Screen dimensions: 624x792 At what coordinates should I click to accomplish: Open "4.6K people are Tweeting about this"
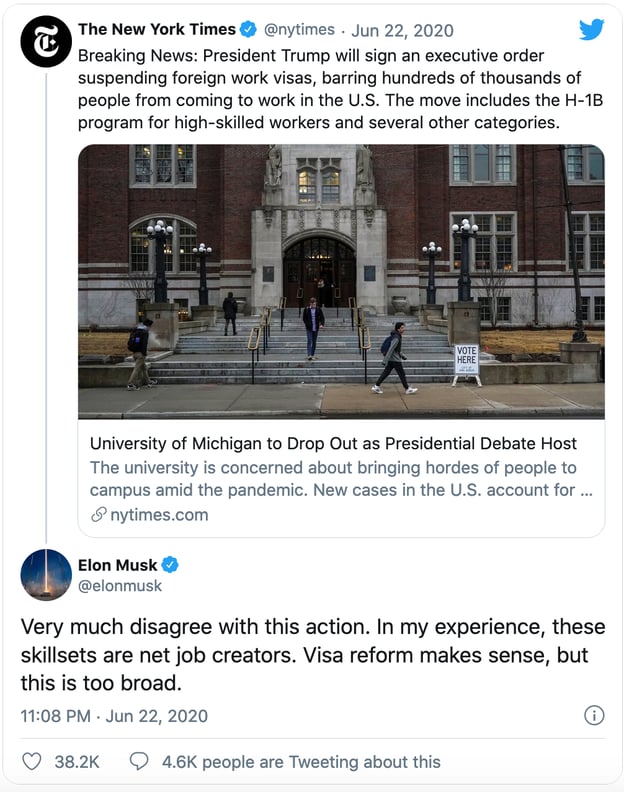pos(301,762)
